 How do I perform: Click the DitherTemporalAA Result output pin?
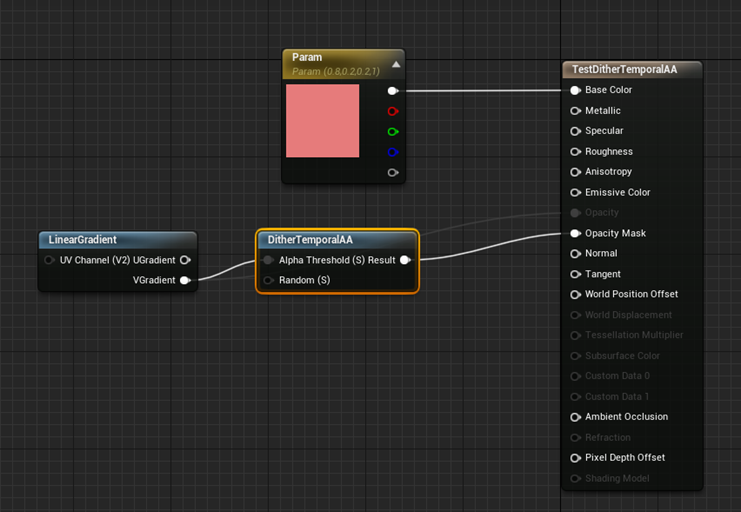(x=405, y=260)
